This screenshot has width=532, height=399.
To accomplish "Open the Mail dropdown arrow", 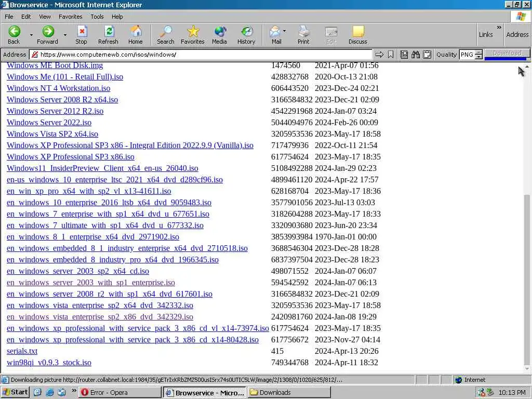I will pyautogui.click(x=284, y=31).
